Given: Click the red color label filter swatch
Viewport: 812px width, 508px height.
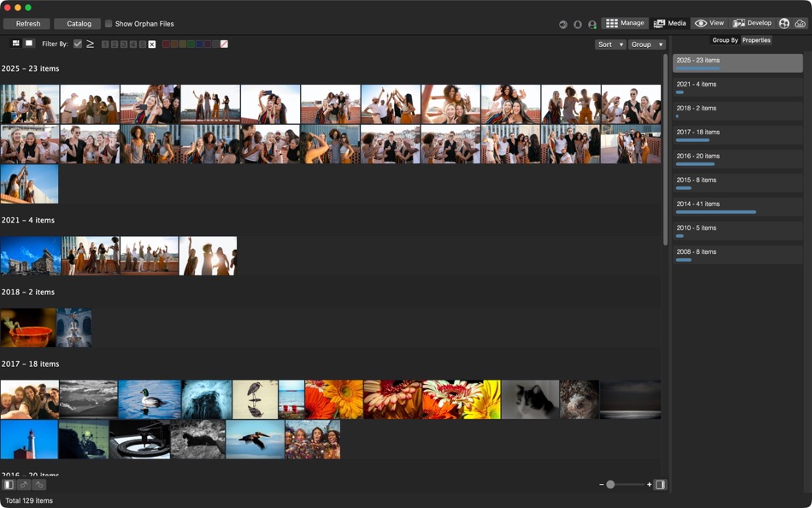Looking at the screenshot, I should 166,44.
